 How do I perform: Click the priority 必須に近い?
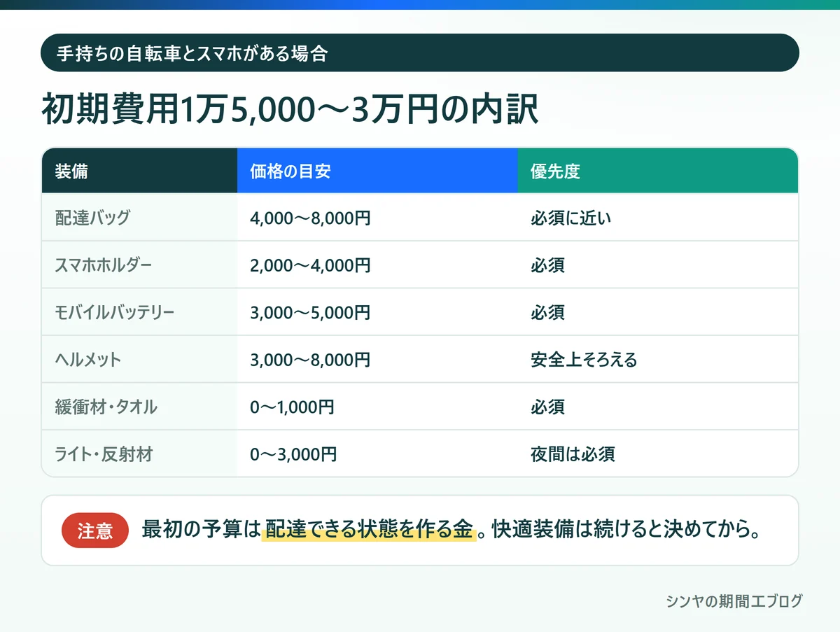[x=571, y=218]
